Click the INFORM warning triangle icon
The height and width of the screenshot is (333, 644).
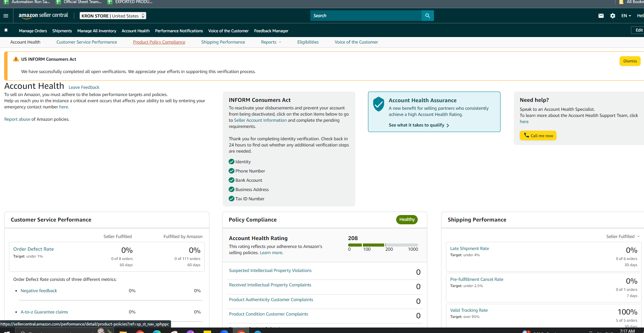tap(16, 59)
